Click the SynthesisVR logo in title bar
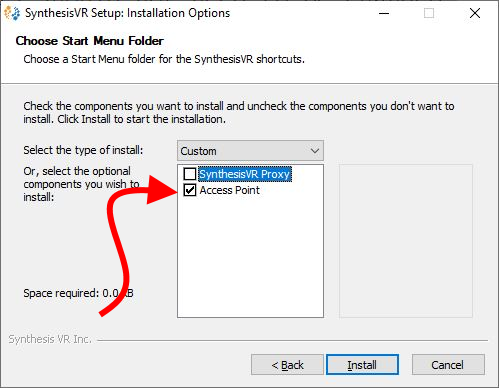The width and height of the screenshot is (499, 388). [x=12, y=13]
